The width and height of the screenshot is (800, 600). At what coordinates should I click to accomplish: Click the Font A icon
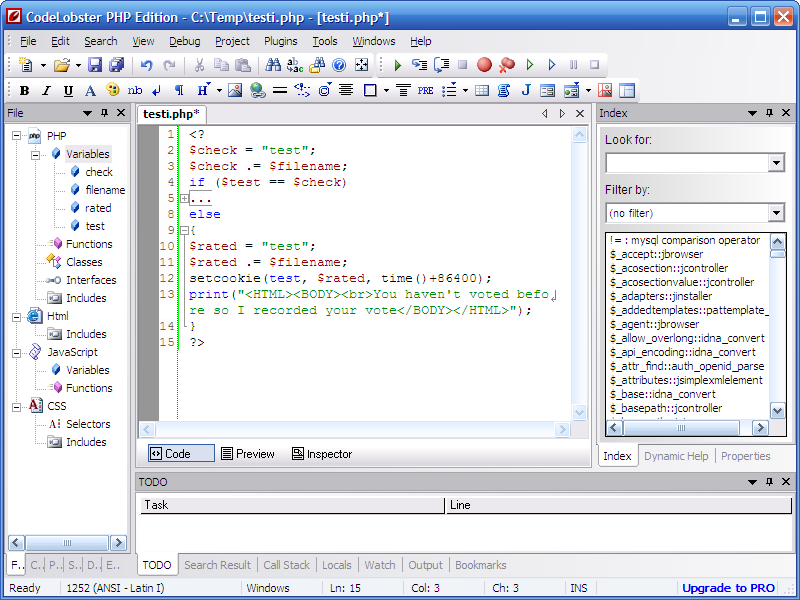90,91
